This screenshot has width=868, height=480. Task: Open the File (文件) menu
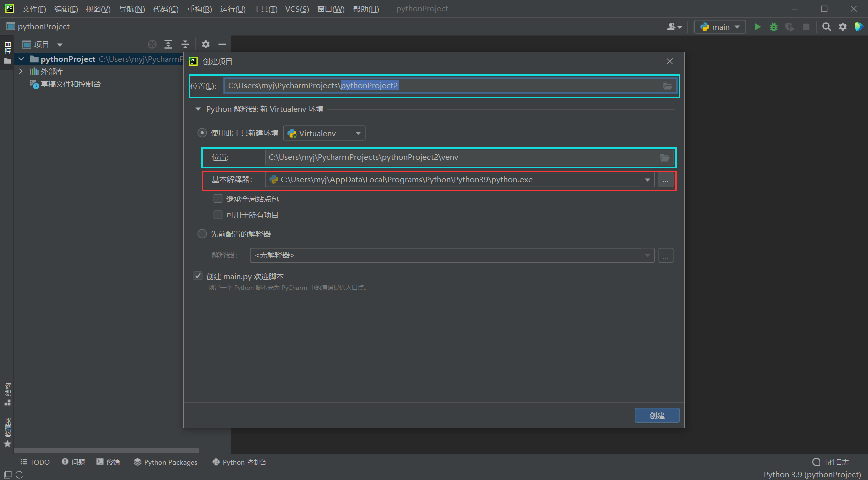pyautogui.click(x=34, y=9)
